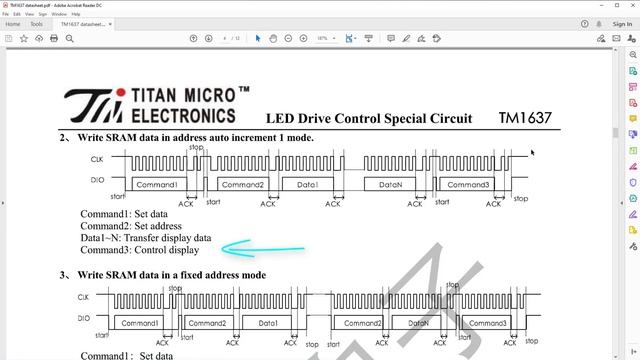Send file by email envelope icon
The image size is (640, 360).
[616, 38]
